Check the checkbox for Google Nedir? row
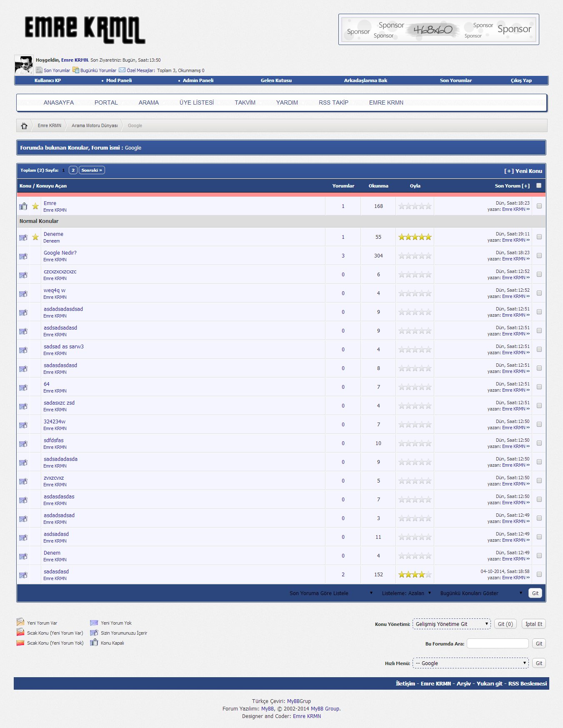 point(539,255)
